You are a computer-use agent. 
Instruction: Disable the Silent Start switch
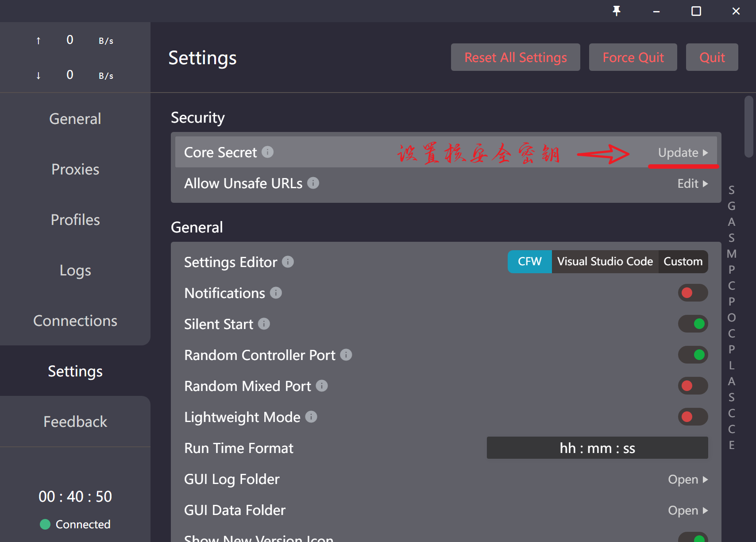click(x=693, y=324)
